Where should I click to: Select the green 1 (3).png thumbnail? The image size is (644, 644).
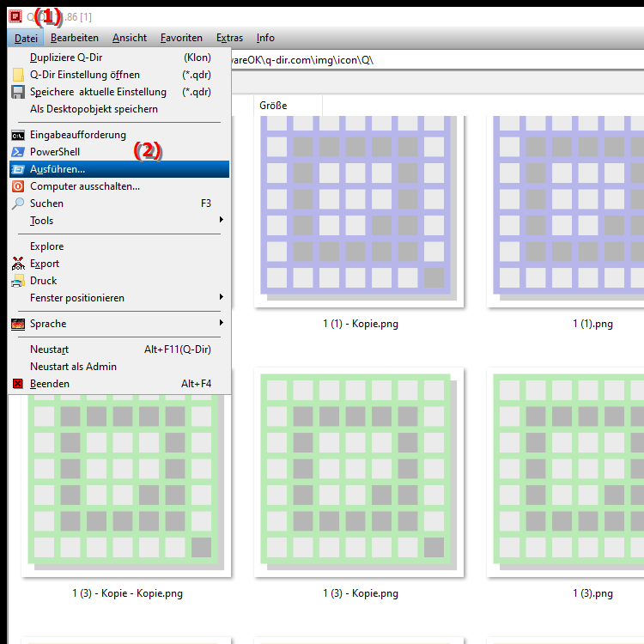click(x=566, y=472)
